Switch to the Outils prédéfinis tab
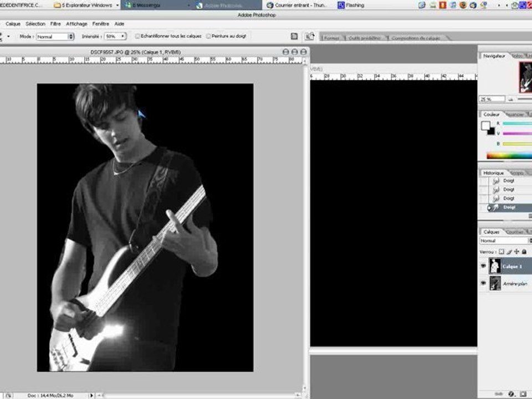 [365, 38]
